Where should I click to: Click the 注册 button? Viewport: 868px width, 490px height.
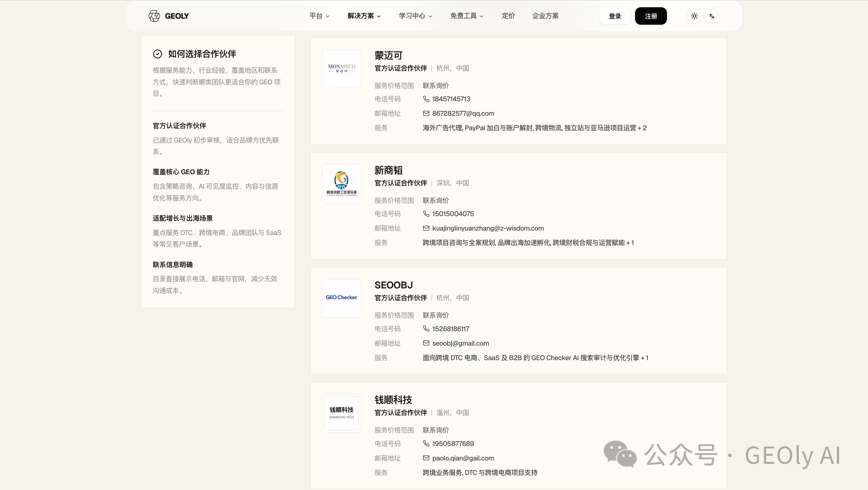pyautogui.click(x=651, y=16)
